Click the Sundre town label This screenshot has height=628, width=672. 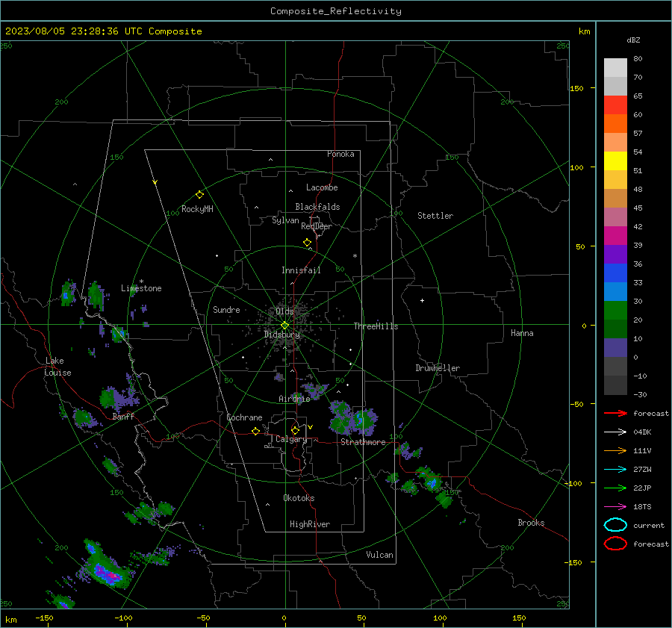pyautogui.click(x=226, y=309)
